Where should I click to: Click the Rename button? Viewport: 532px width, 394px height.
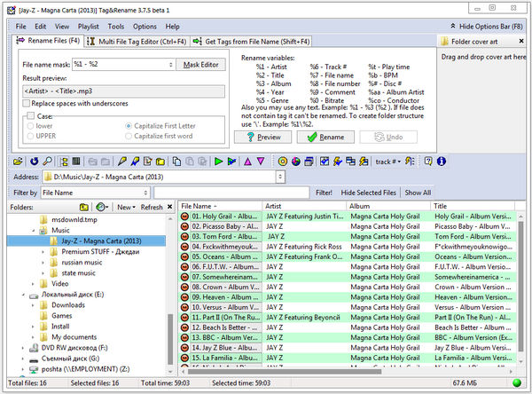click(325, 138)
